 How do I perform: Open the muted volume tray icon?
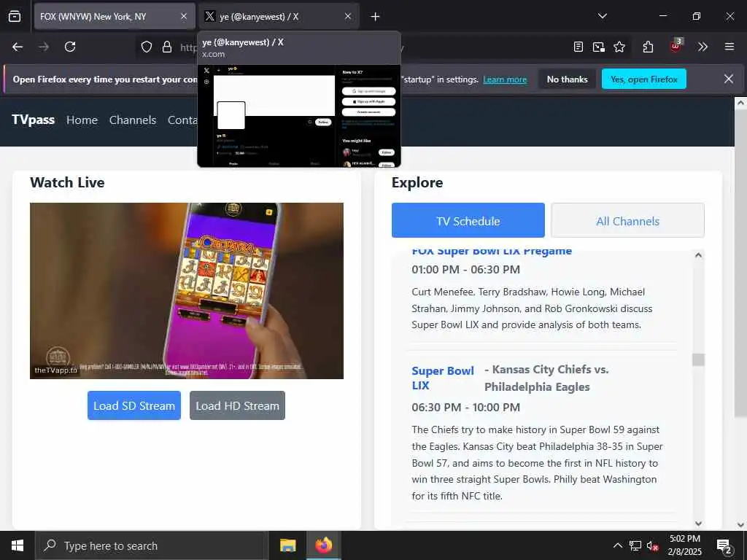(652, 545)
